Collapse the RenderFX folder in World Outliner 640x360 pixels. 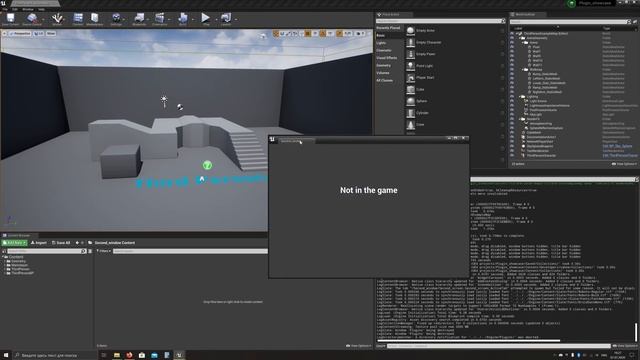[x=520, y=119]
